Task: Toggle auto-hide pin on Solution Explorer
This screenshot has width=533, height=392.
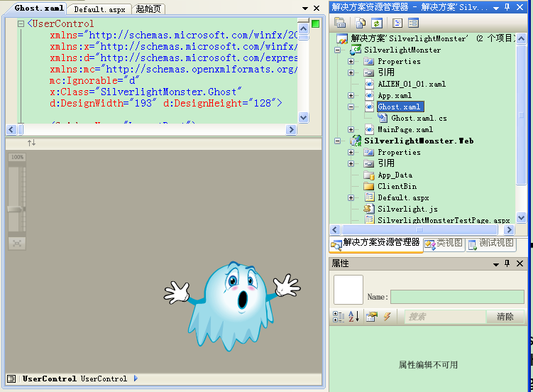Action: point(507,7)
